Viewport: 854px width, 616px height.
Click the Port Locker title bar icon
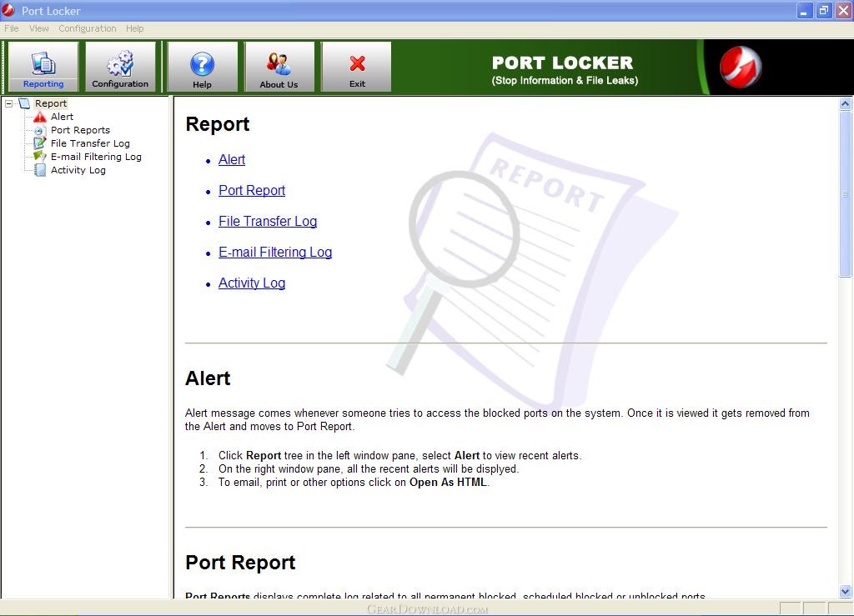tap(8, 10)
